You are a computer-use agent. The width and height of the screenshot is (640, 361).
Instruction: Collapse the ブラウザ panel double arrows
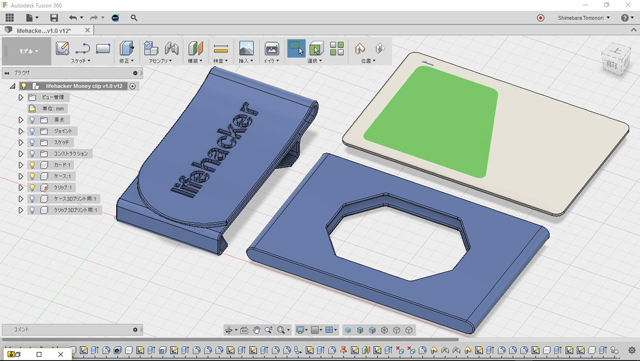click(7, 73)
